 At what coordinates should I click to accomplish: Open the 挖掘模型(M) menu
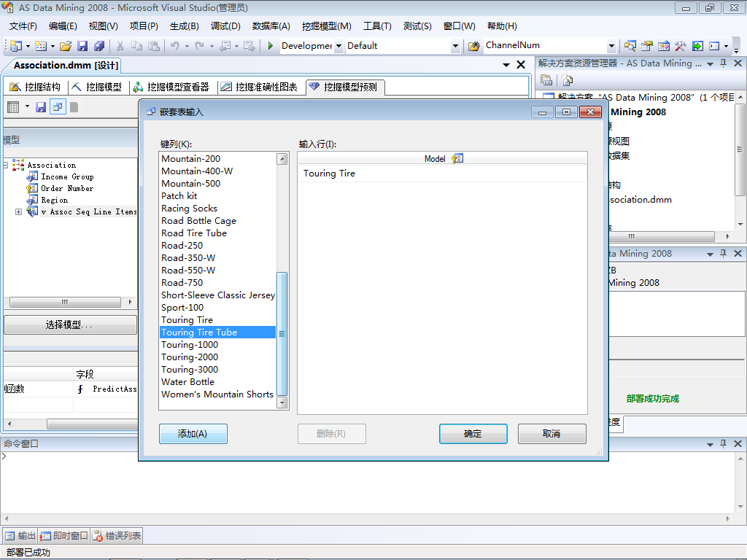click(x=326, y=26)
